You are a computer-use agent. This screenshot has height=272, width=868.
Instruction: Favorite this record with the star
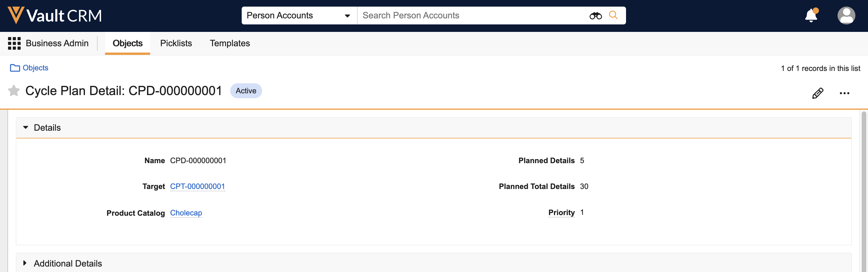(x=14, y=91)
